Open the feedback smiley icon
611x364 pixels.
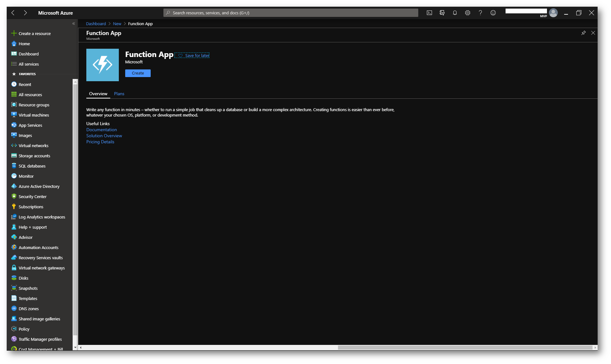493,13
